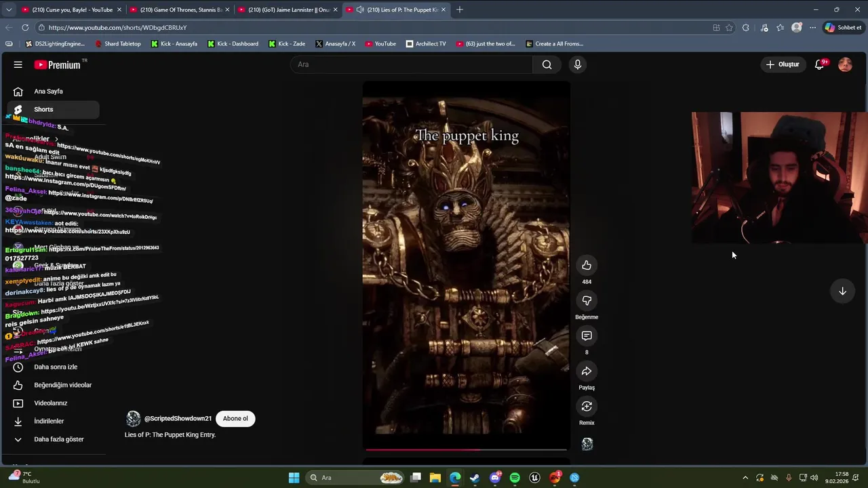The image size is (868, 488).
Task: Open File Explorer from the taskbar
Action: (435, 478)
